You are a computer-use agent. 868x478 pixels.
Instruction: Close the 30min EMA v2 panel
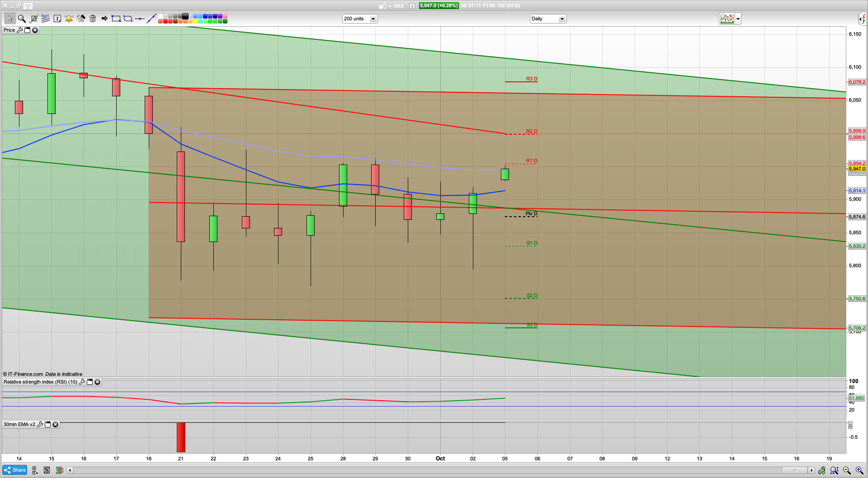[x=55, y=424]
